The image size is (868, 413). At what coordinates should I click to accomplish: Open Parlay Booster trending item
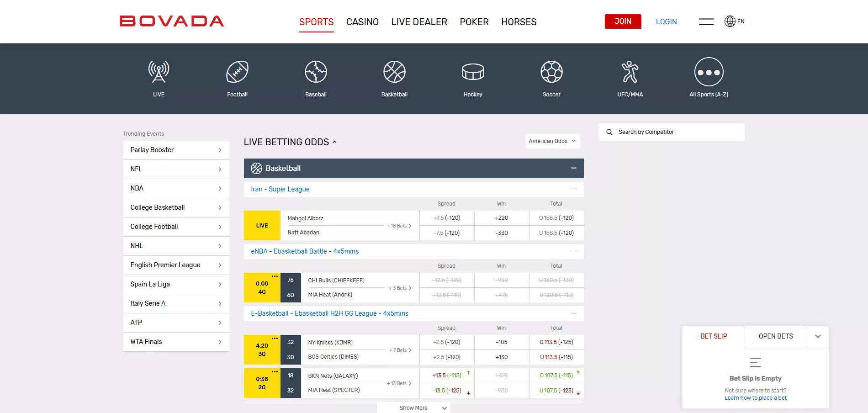click(x=176, y=150)
